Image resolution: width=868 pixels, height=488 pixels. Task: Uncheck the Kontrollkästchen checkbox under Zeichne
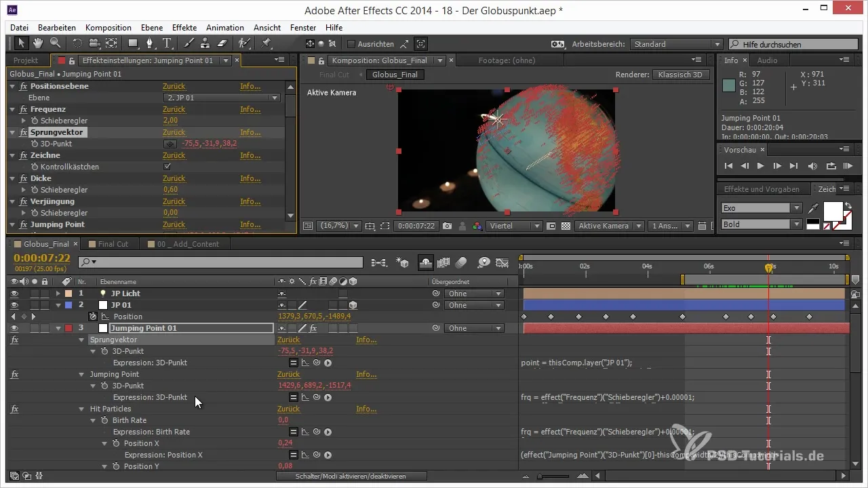[x=167, y=167]
